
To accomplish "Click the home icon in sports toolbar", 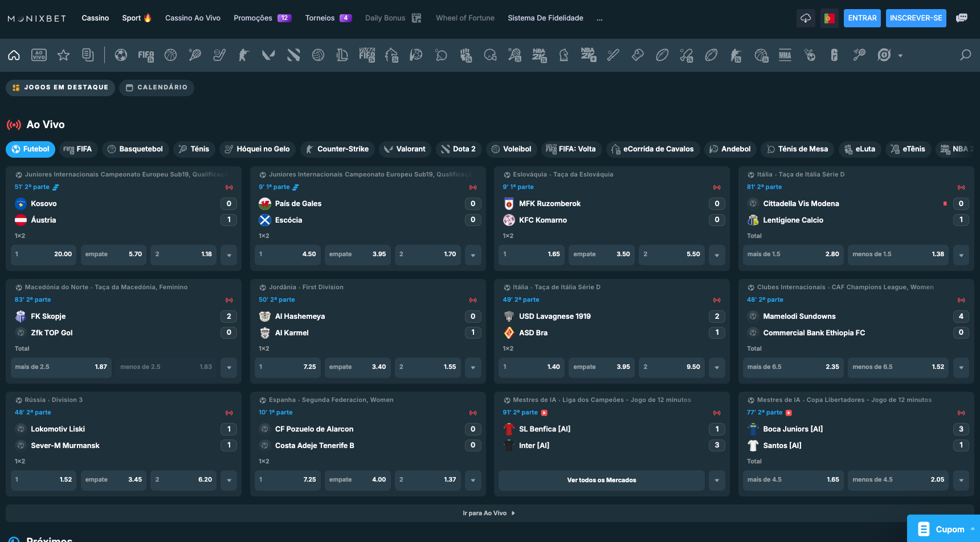I will click(14, 55).
